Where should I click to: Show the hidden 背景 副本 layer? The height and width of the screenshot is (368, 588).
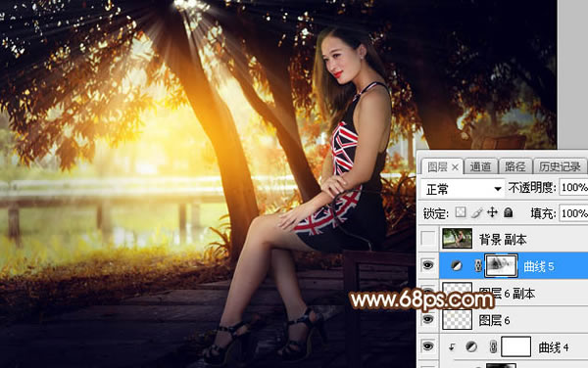click(428, 239)
